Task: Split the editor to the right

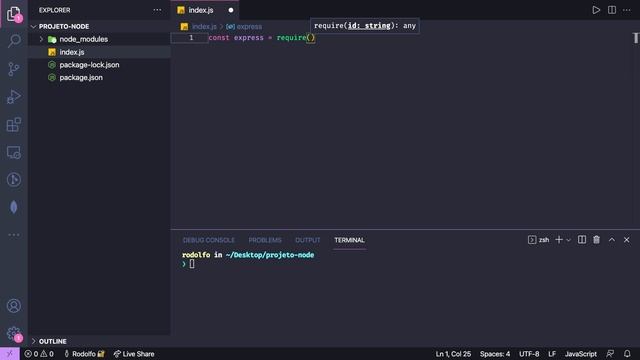Action: pos(611,10)
